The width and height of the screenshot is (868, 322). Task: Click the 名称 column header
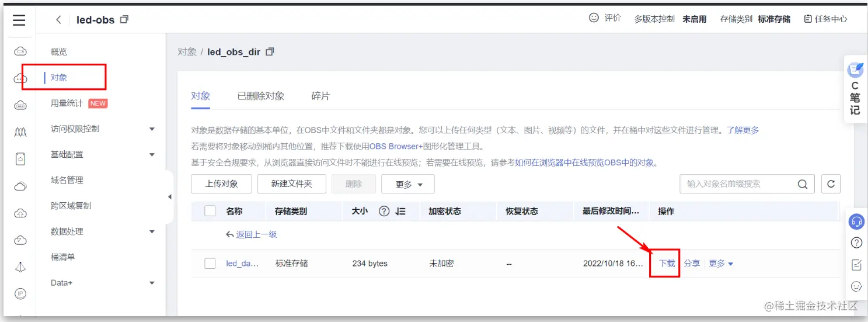(x=234, y=211)
